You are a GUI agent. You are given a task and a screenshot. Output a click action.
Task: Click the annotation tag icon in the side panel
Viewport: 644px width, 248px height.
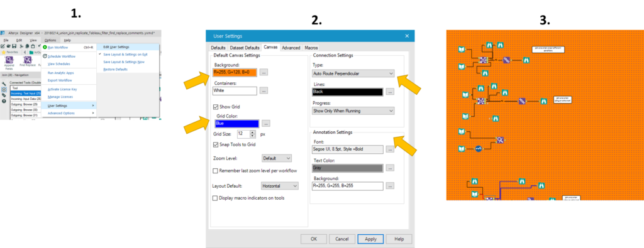tap(4, 95)
